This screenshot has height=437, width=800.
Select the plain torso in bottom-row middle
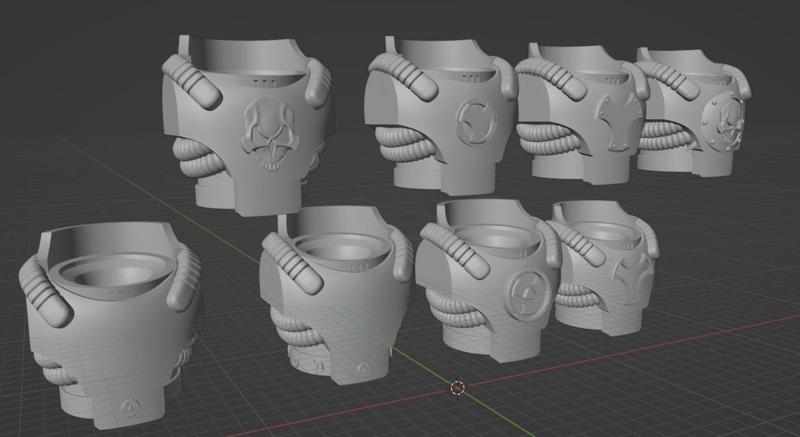coord(337,296)
